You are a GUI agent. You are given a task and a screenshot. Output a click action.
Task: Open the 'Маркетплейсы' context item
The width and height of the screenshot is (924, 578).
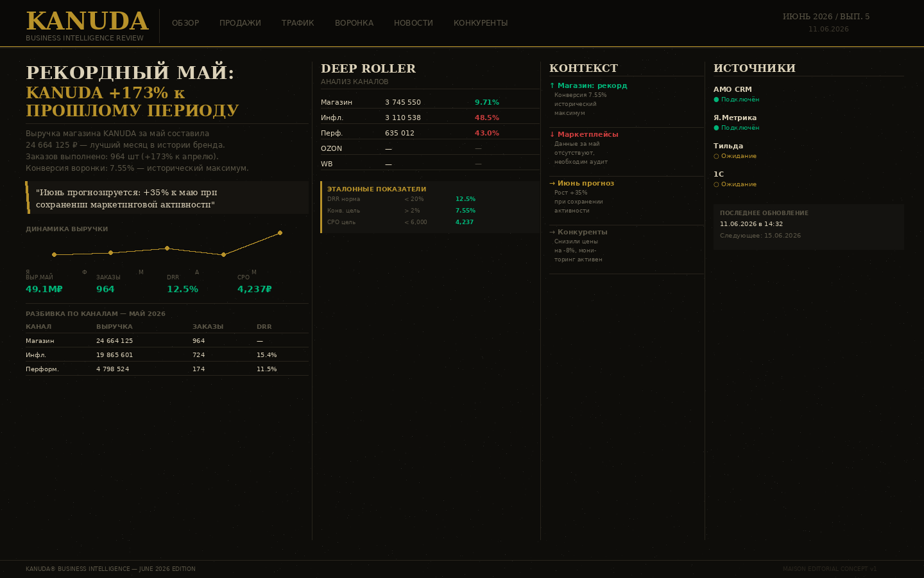584,134
